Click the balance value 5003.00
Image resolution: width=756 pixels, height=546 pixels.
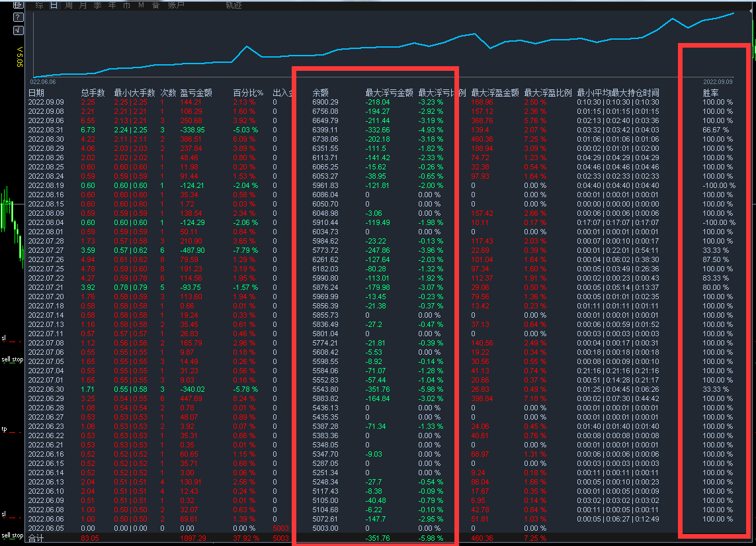click(x=325, y=528)
